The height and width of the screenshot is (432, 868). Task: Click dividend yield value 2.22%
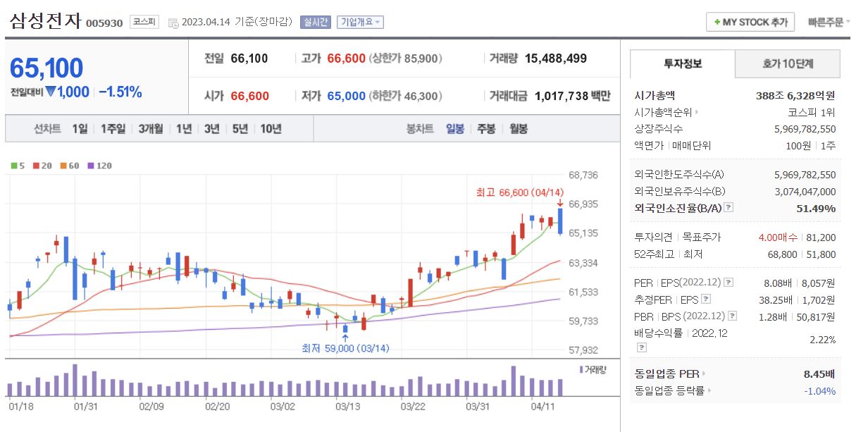(x=823, y=340)
